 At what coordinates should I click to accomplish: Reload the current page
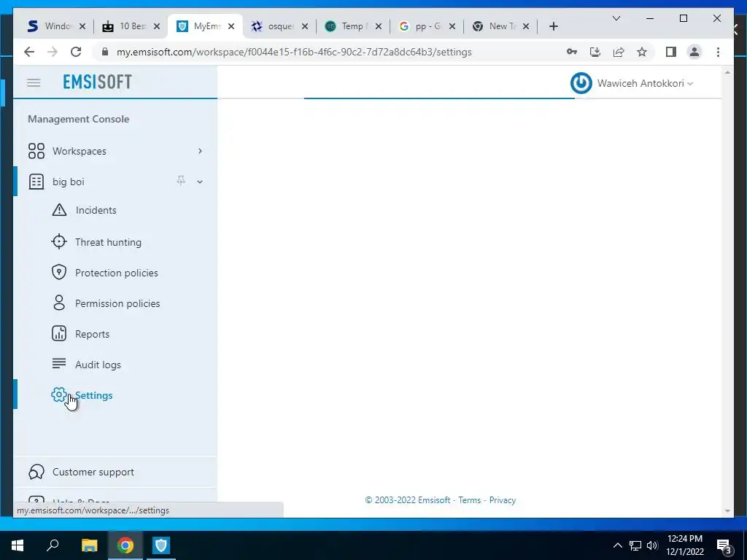76,52
